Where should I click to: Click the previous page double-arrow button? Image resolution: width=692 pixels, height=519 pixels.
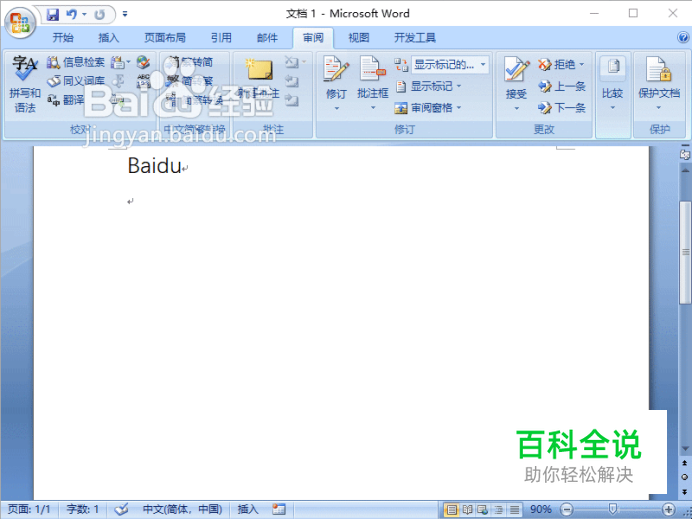coord(685,463)
